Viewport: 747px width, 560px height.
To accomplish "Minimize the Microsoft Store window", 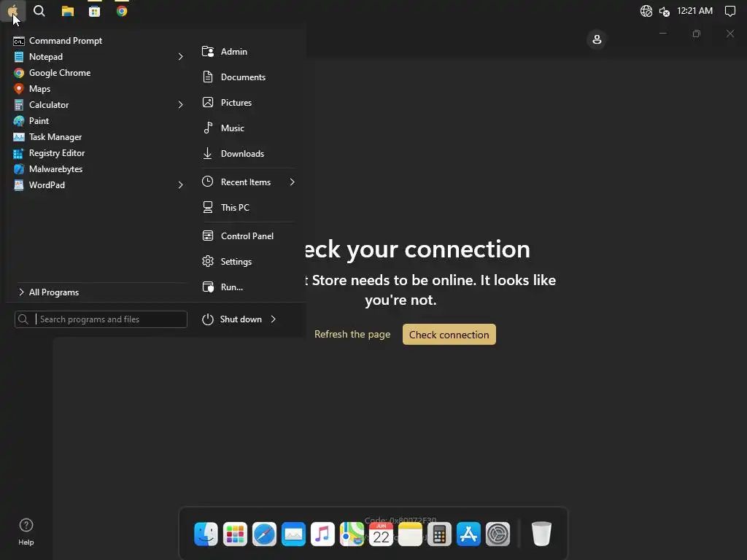I will point(662,34).
